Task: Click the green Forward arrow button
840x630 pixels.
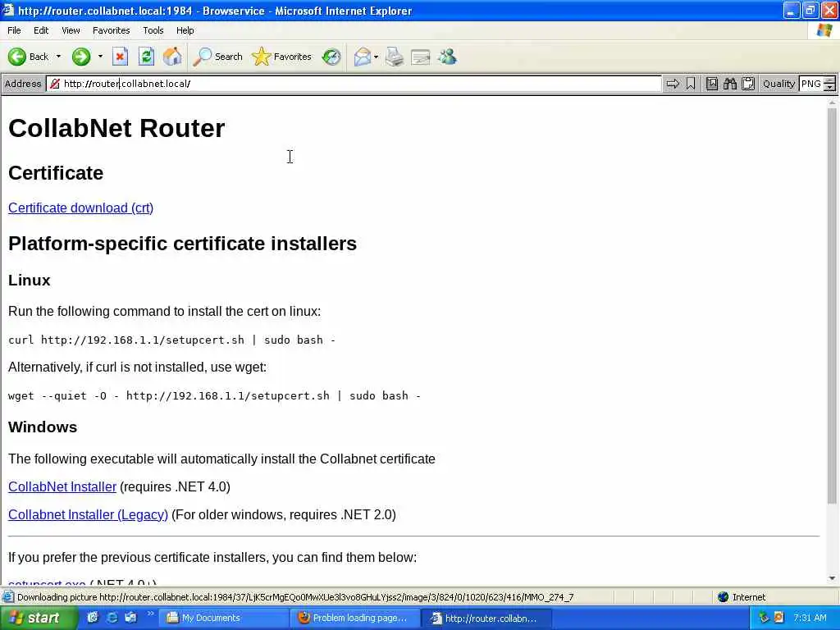Action: [81, 57]
